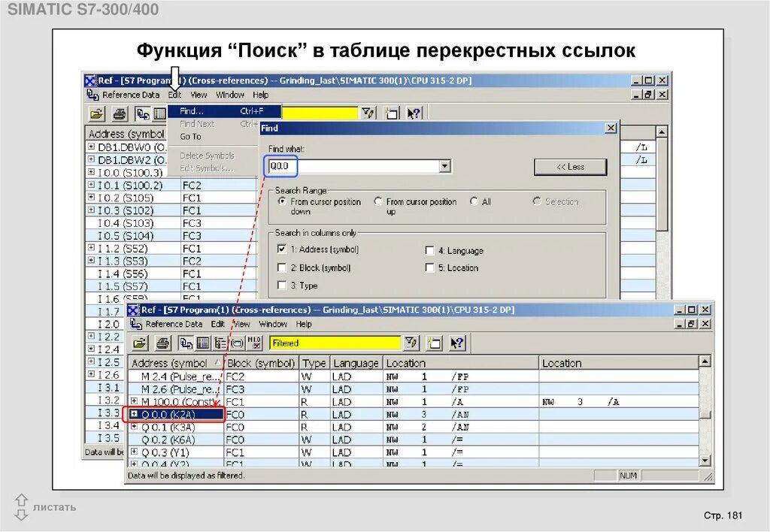Click Print icon in back Ref window toolbar
Screen dimensions: 770x532
click(120, 114)
